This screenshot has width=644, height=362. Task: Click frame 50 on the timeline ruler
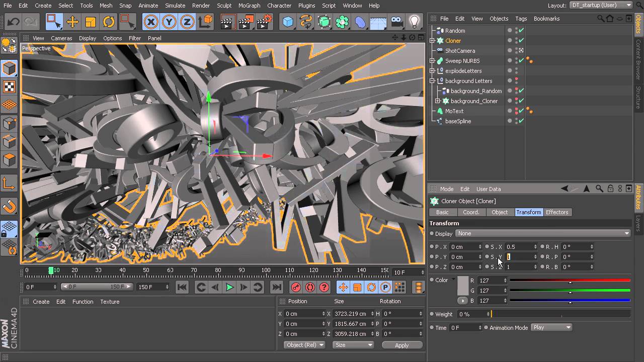point(146,271)
